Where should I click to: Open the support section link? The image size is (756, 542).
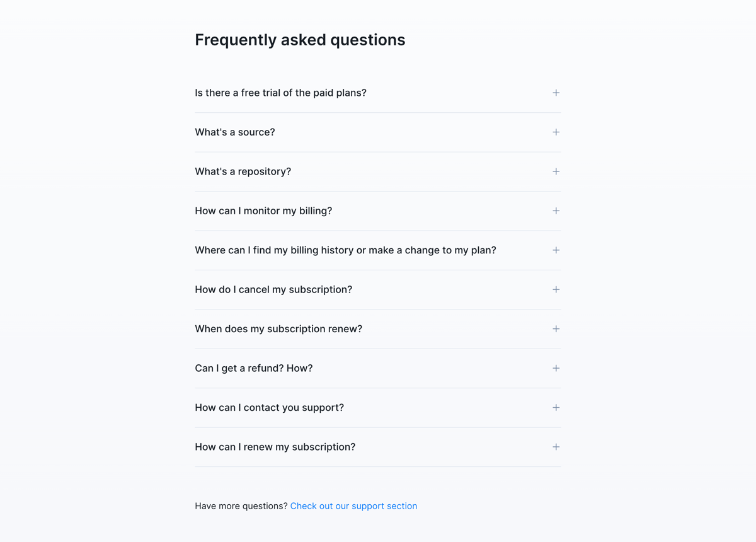tap(353, 506)
